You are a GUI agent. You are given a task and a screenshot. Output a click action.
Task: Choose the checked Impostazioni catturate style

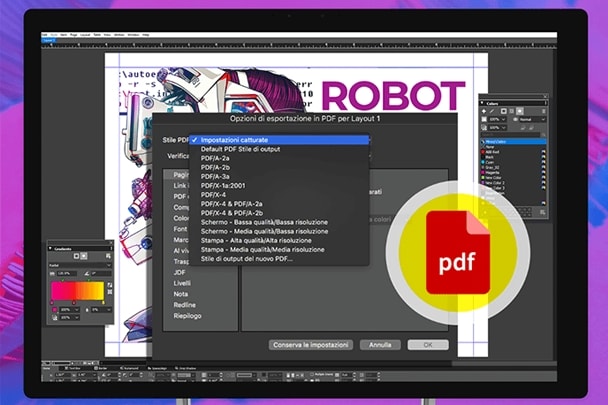[280, 140]
